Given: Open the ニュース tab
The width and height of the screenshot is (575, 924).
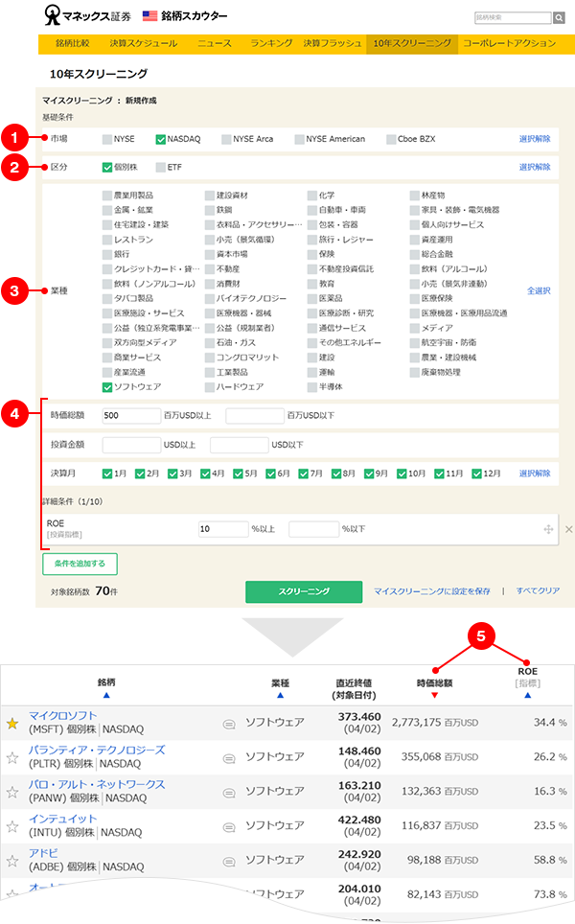Looking at the screenshot, I should [x=215, y=43].
